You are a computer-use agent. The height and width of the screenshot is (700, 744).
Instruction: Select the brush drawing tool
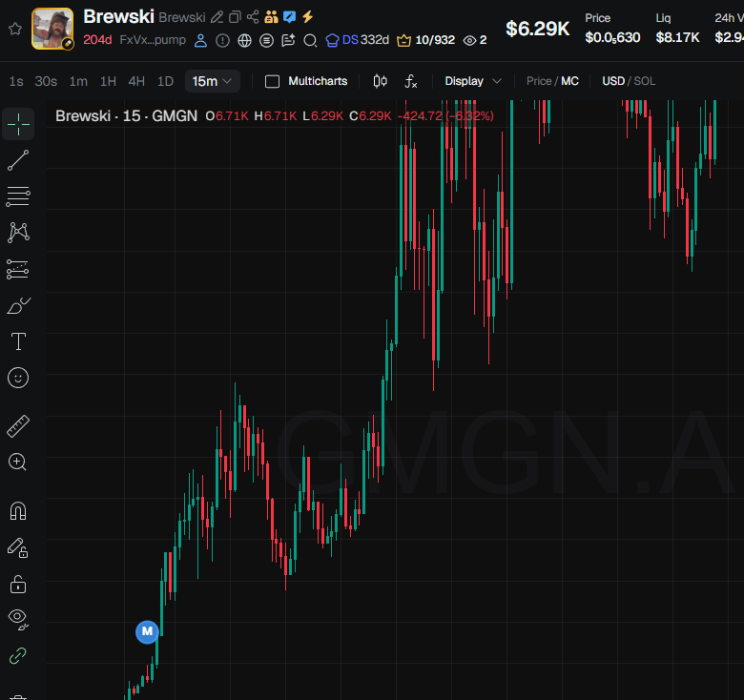click(x=18, y=306)
